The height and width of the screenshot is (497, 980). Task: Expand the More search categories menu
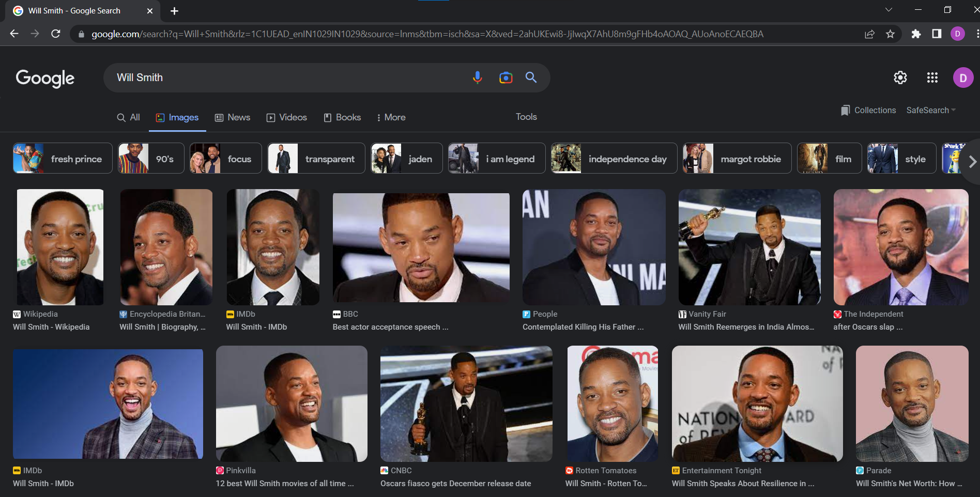391,117
